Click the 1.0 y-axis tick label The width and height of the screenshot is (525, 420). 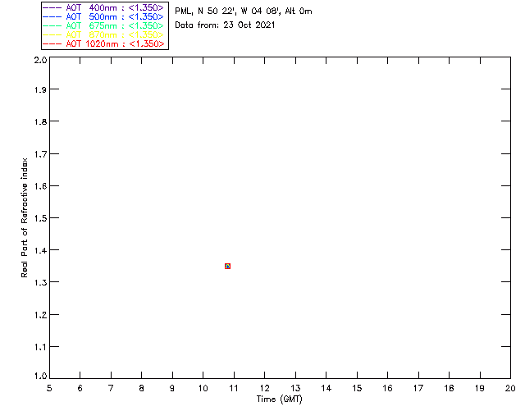(40, 376)
